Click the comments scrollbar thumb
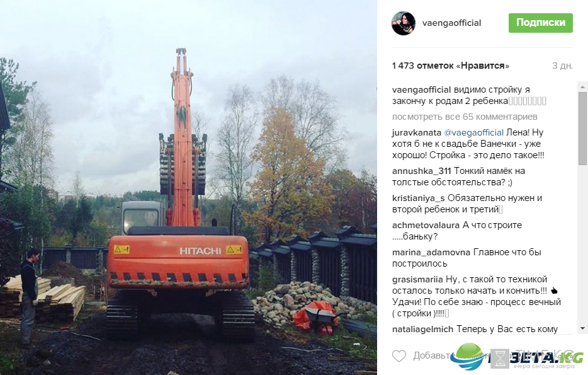This screenshot has height=375, width=588. (582, 129)
